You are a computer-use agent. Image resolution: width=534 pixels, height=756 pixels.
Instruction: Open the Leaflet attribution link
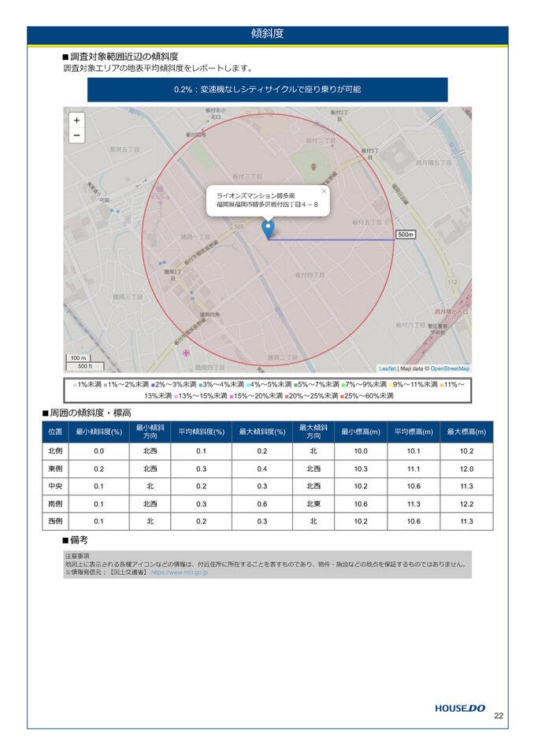387,369
